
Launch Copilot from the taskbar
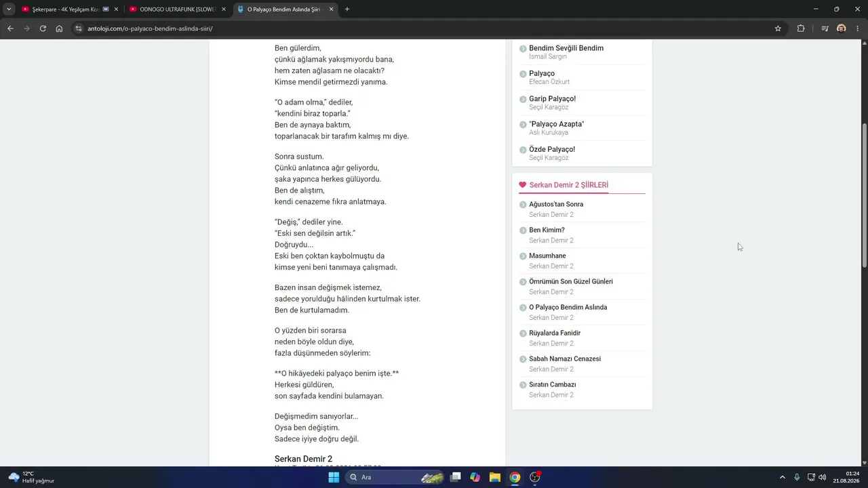pos(475,477)
